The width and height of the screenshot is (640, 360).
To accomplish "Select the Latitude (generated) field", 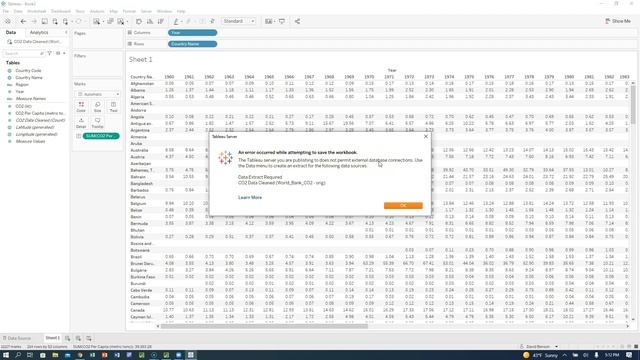I will tap(35, 127).
